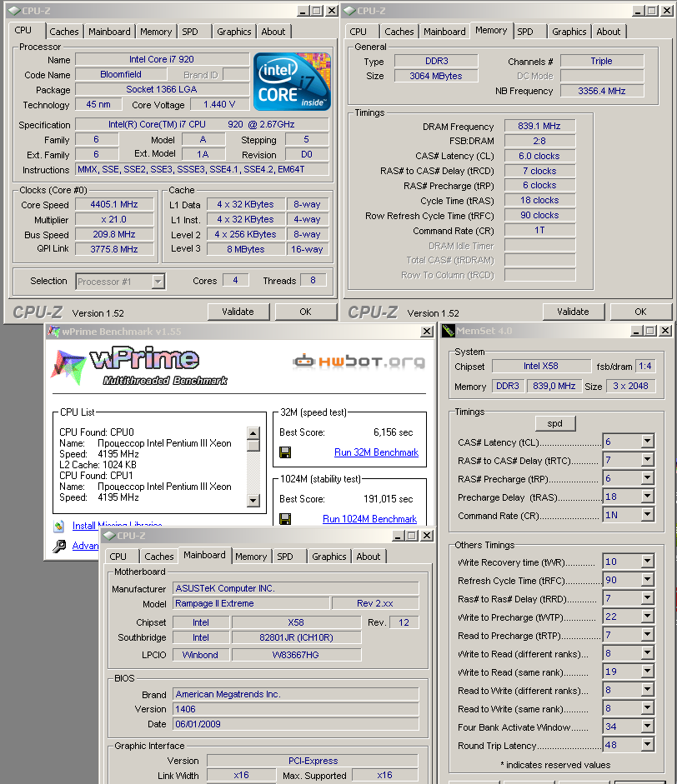
Task: Click OK in the Memory CPU-Z window
Action: (641, 312)
